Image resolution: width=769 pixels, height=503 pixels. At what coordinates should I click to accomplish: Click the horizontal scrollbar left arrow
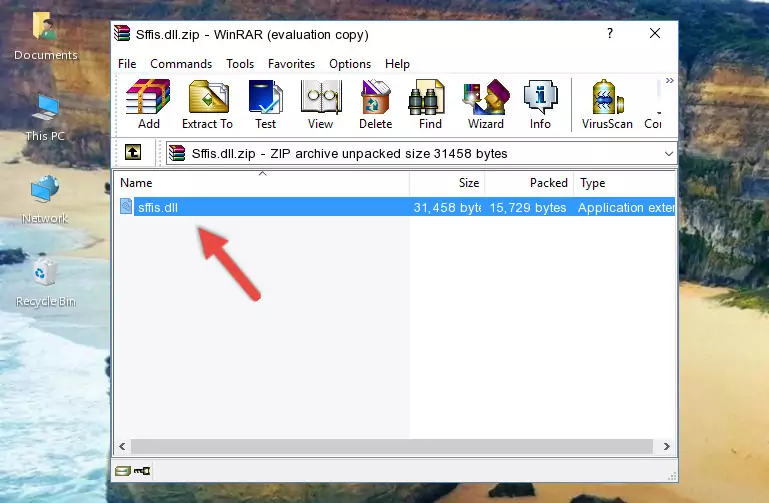[x=123, y=446]
